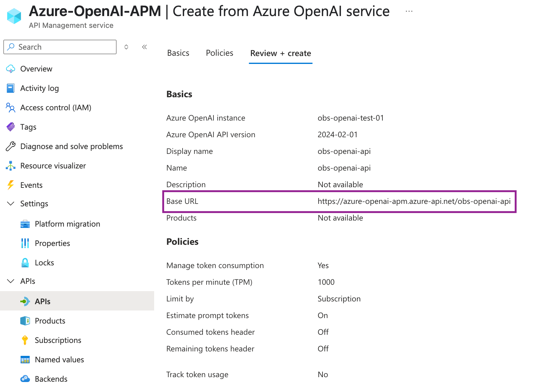
Task: Switch to the Basics tab
Action: [x=178, y=53]
